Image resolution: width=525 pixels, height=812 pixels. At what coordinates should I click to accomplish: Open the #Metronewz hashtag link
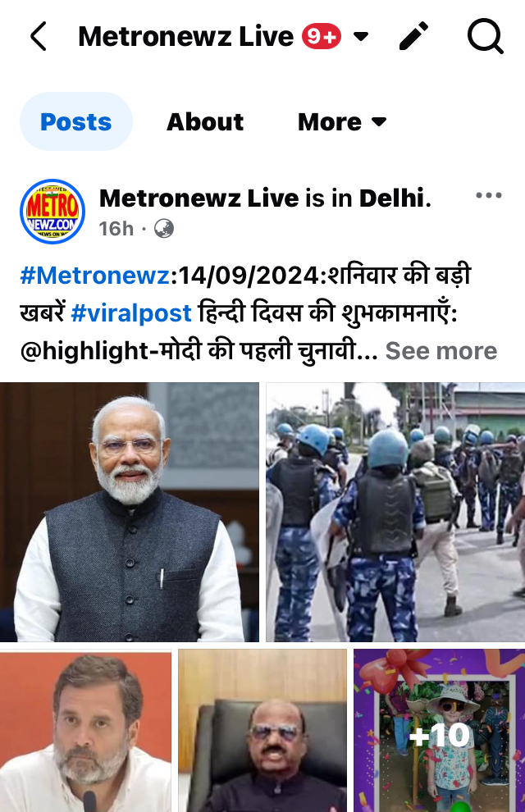[x=95, y=275]
